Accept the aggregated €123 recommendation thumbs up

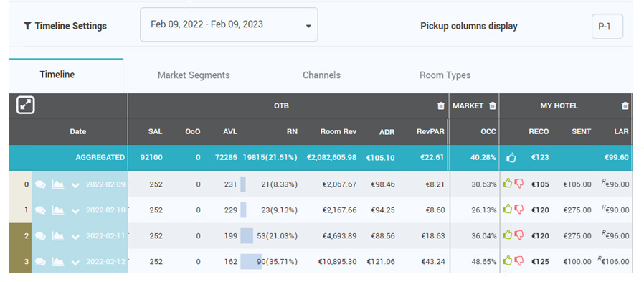tap(511, 157)
